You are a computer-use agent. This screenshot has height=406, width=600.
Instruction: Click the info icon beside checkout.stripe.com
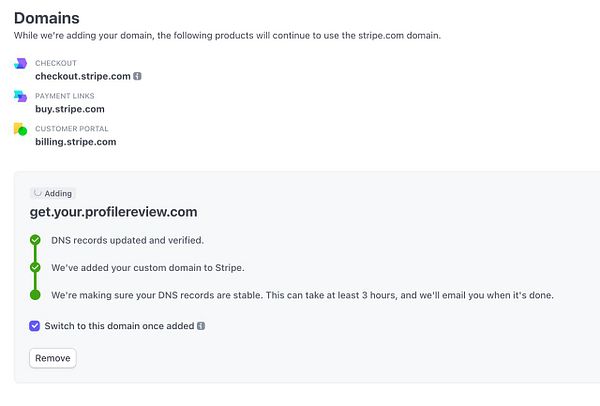tap(137, 76)
